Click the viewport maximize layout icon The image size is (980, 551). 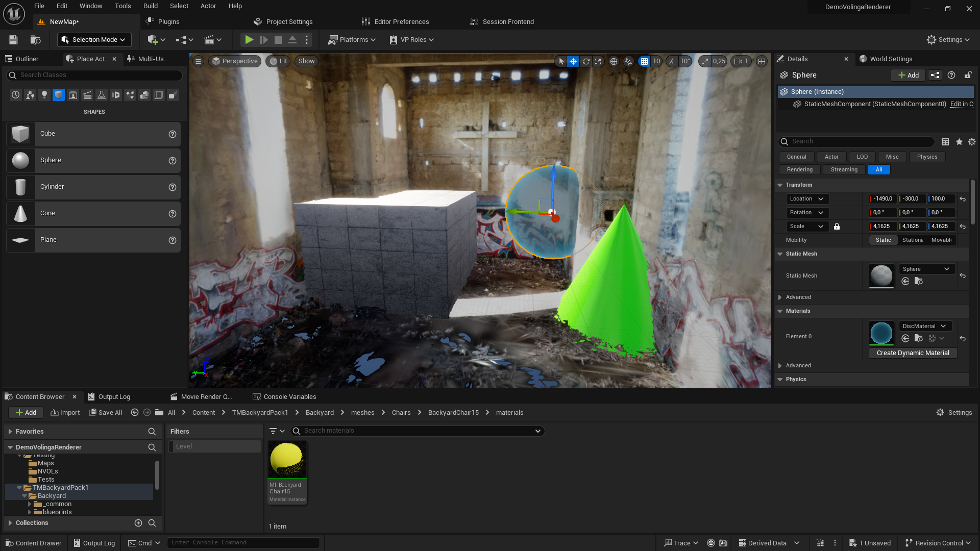[762, 61]
